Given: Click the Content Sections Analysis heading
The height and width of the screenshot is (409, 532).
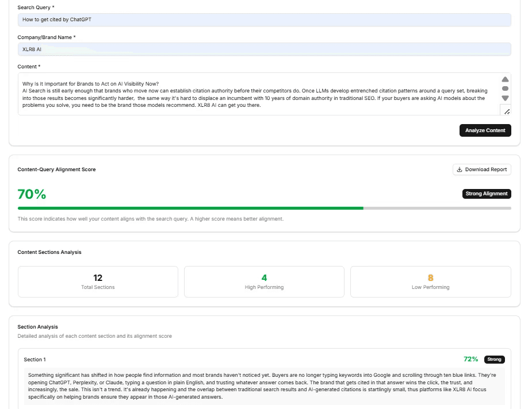Looking at the screenshot, I should (x=49, y=252).
